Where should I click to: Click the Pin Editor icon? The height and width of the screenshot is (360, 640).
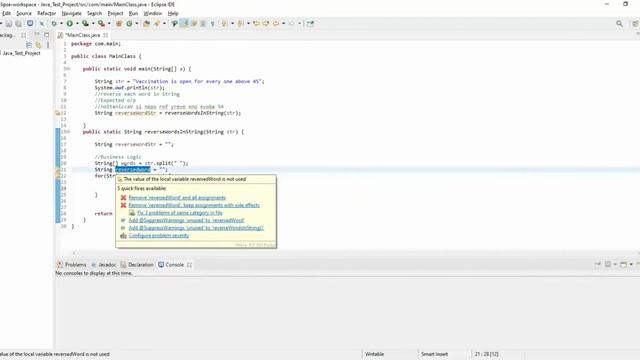coord(310,24)
